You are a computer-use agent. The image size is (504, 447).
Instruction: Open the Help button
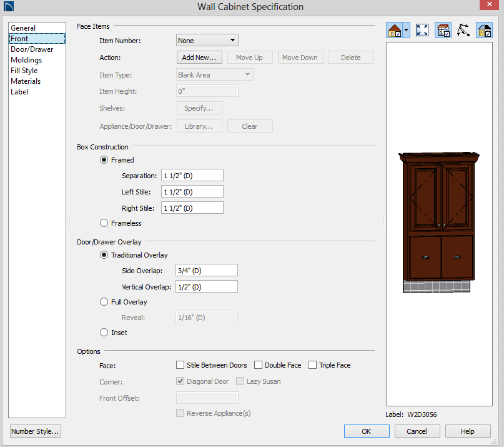click(x=468, y=431)
